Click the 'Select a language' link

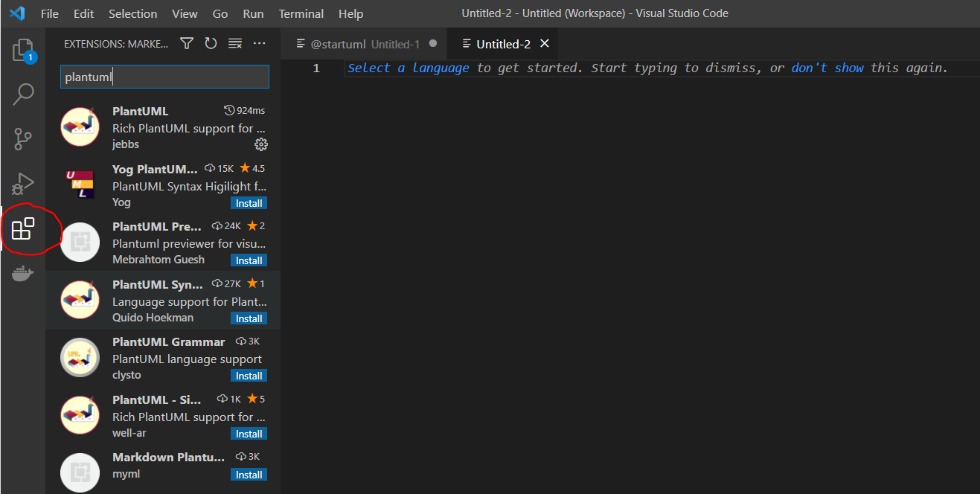409,68
